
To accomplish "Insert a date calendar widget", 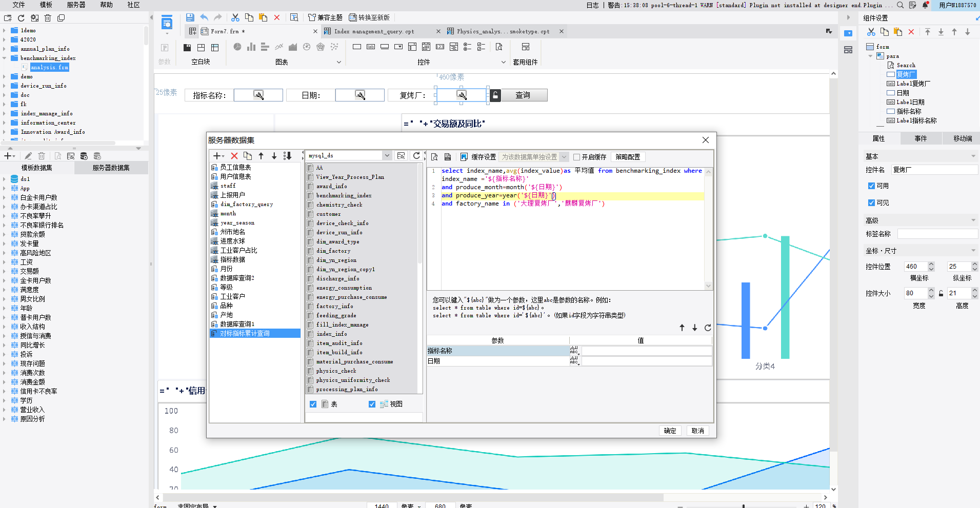I will pyautogui.click(x=426, y=47).
